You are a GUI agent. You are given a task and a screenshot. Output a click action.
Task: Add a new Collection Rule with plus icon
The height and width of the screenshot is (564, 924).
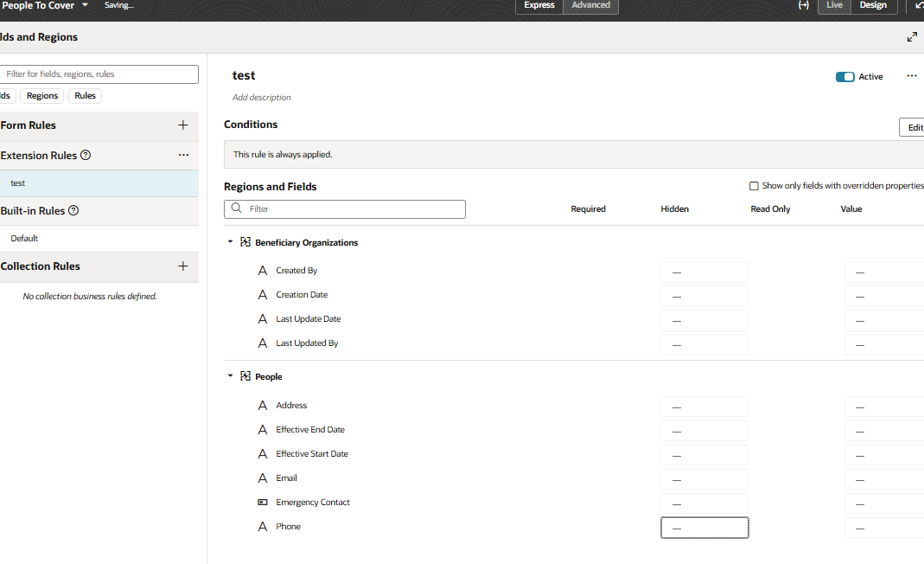[x=182, y=266]
